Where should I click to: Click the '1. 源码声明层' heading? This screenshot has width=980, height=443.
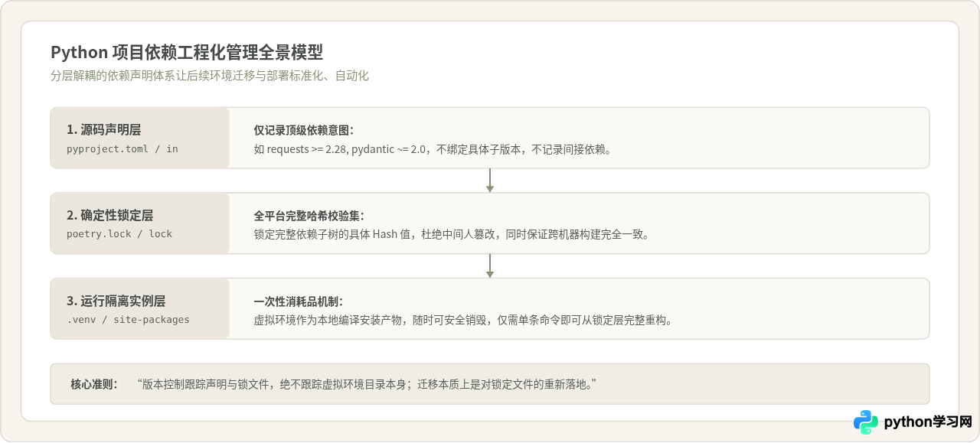coord(103,129)
